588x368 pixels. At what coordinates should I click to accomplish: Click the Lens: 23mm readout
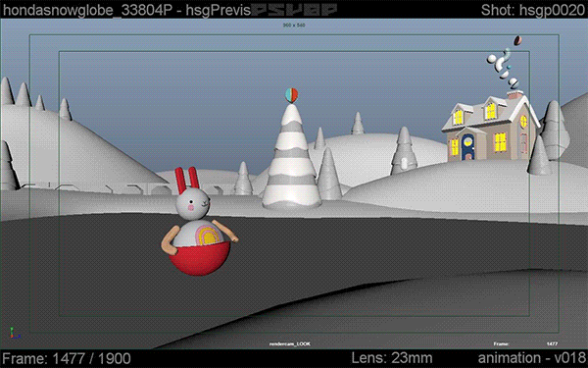coord(392,357)
